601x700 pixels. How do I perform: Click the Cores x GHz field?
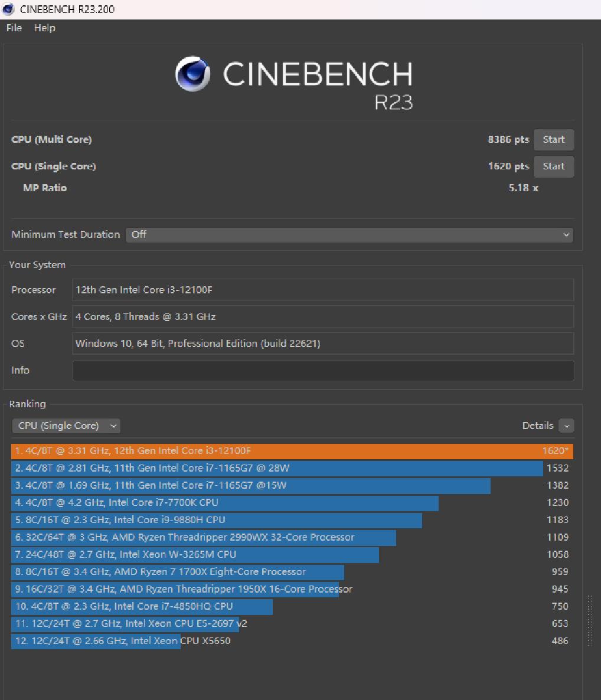click(x=322, y=317)
